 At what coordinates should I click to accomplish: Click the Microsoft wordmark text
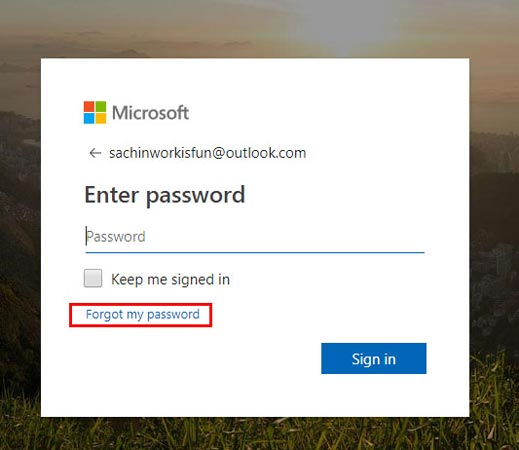click(x=150, y=113)
